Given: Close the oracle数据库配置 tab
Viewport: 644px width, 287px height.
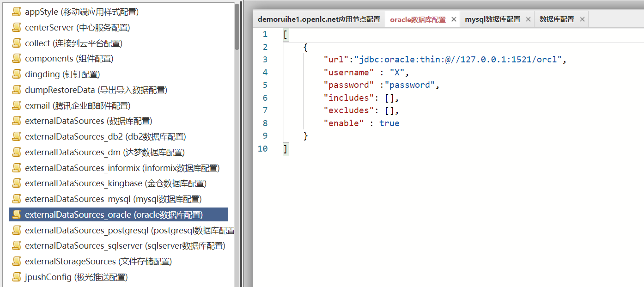Looking at the screenshot, I should click(454, 19).
